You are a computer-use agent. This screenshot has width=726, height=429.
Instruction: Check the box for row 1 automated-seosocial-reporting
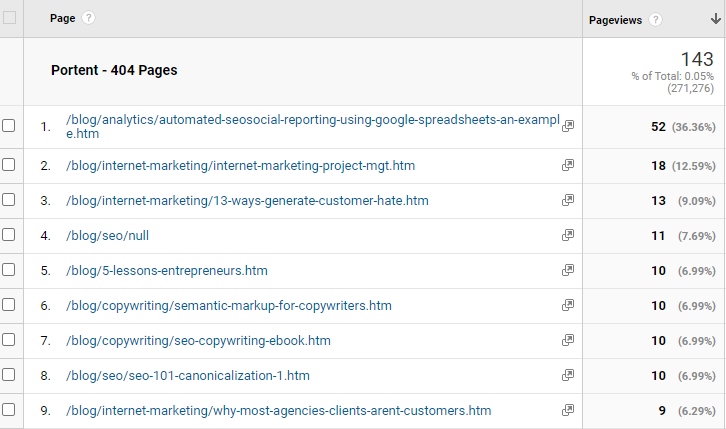[x=9, y=126]
